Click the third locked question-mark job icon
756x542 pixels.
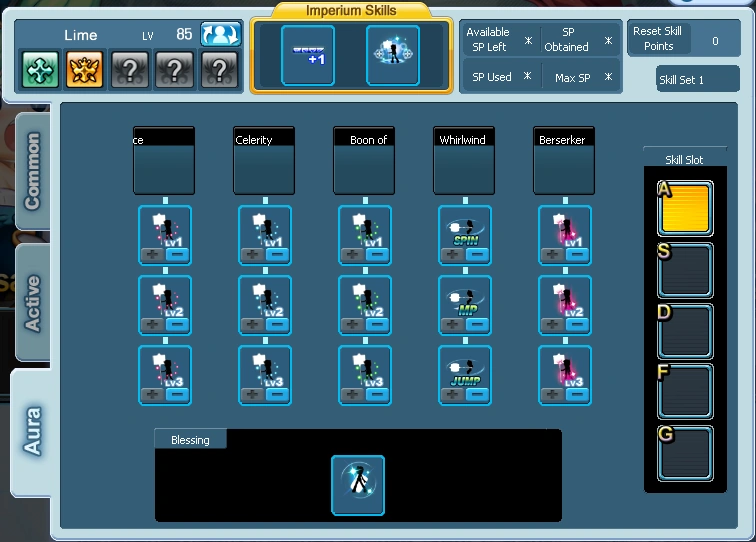tap(219, 70)
